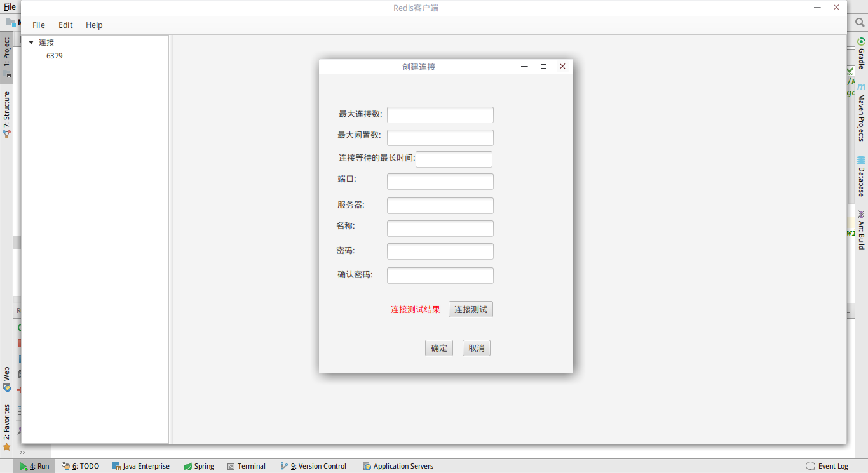Focus the 最大连接数 input field
The width and height of the screenshot is (868, 473).
click(x=440, y=115)
